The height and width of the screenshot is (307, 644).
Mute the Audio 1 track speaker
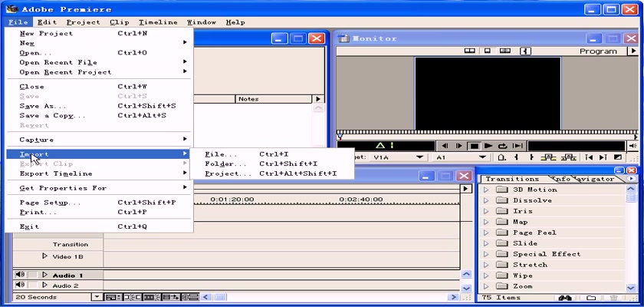pyautogui.click(x=20, y=275)
